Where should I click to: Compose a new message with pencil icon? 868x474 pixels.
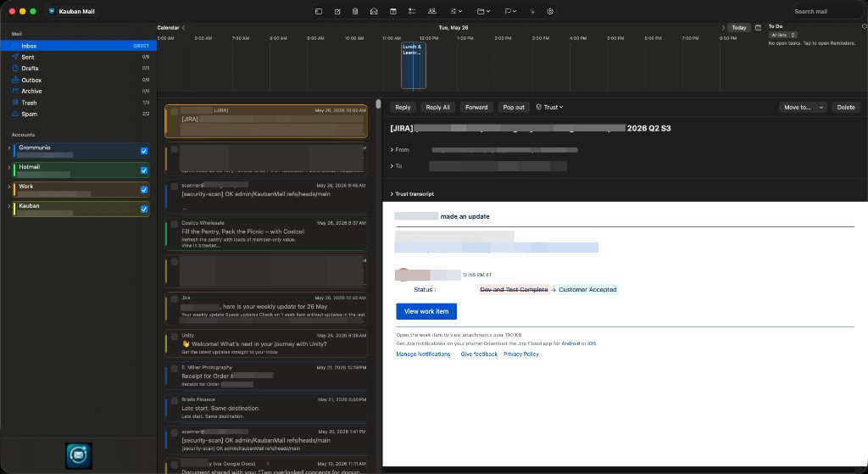coord(337,11)
